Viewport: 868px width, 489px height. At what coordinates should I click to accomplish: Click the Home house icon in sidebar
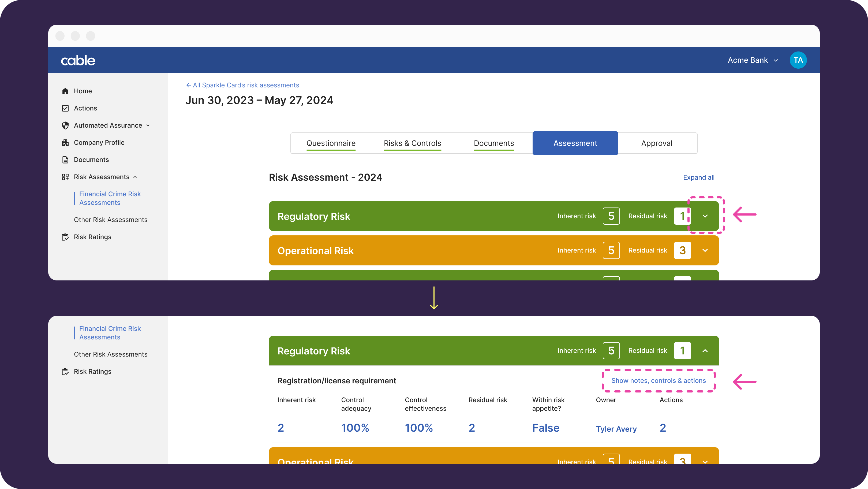pyautogui.click(x=65, y=91)
